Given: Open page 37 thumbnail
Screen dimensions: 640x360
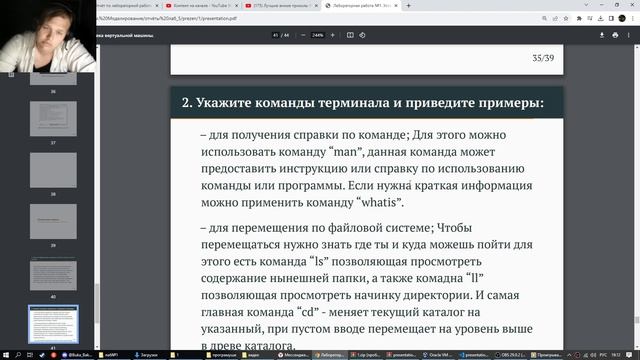Looking at the screenshot, I should 53,119.
